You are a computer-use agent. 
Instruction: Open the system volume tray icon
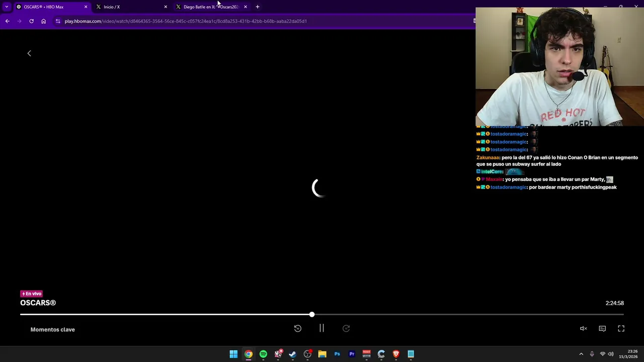tap(611, 354)
